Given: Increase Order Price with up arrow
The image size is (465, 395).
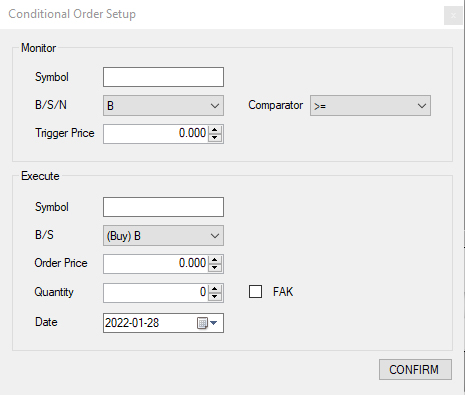Looking at the screenshot, I should pyautogui.click(x=215, y=260).
